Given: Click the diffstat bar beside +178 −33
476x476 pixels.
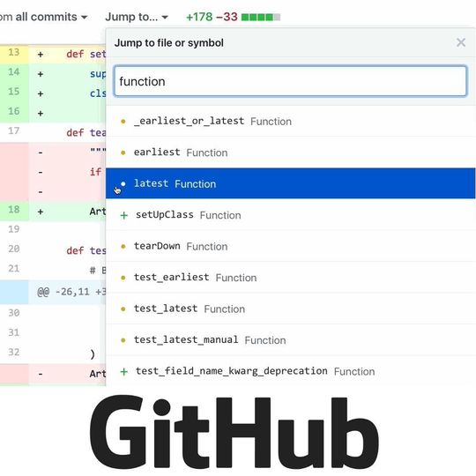Looking at the screenshot, I should tap(261, 17).
